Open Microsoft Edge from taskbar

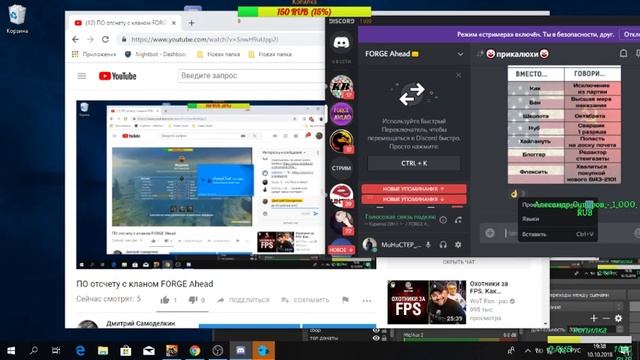point(80,350)
